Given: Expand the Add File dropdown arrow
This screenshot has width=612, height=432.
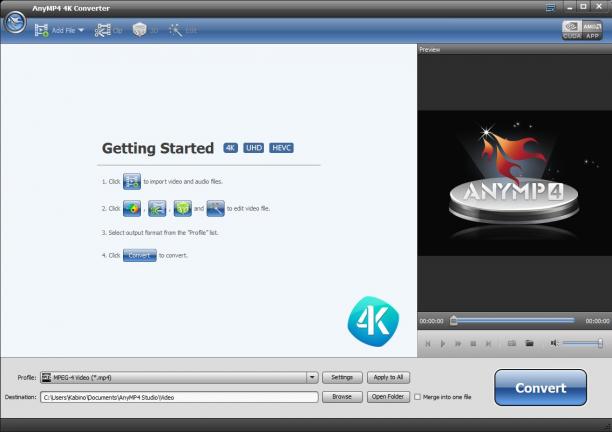Looking at the screenshot, I should pos(81,30).
